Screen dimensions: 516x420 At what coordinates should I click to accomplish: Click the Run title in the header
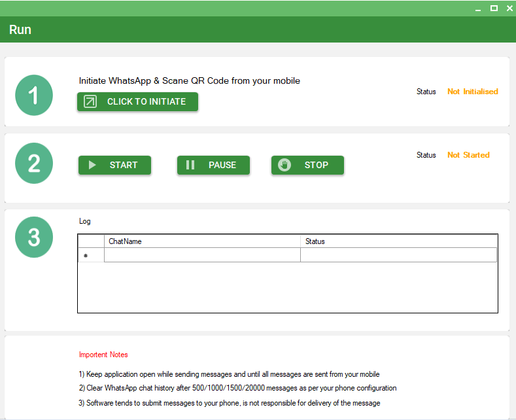[20, 30]
